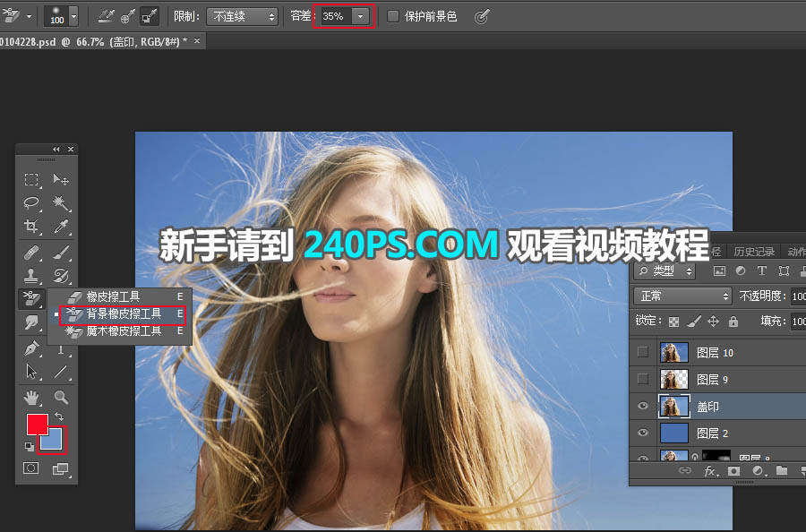Select the Smudge tool
The width and height of the screenshot is (806, 532).
click(x=31, y=322)
